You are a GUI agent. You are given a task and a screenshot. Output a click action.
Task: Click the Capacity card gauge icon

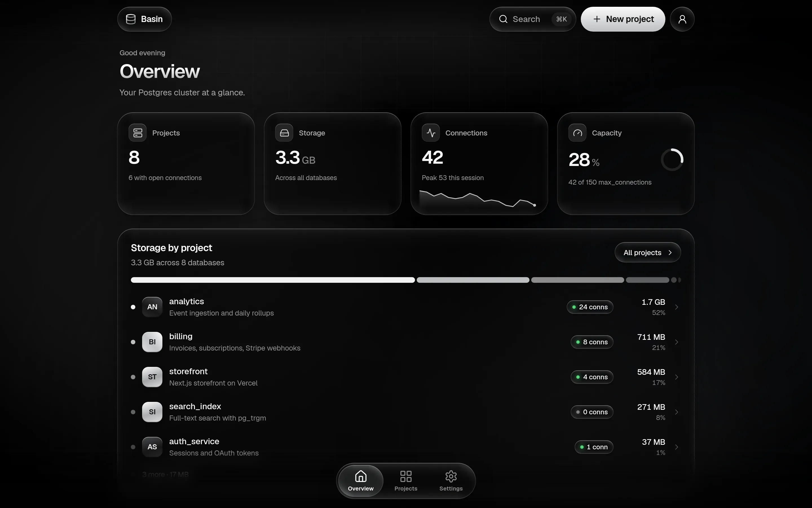577,133
